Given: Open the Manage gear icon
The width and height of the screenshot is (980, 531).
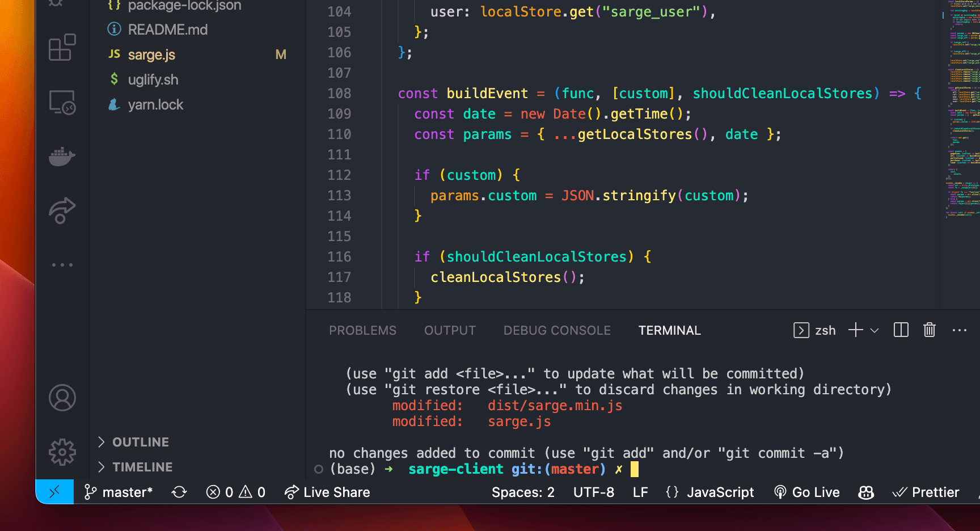Looking at the screenshot, I should click(x=62, y=452).
